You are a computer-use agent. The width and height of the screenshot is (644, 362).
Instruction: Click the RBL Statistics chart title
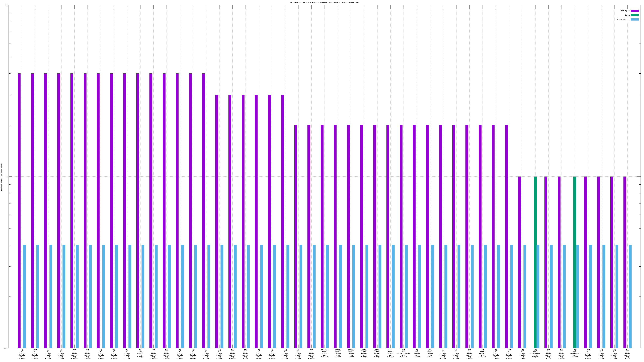[324, 3]
